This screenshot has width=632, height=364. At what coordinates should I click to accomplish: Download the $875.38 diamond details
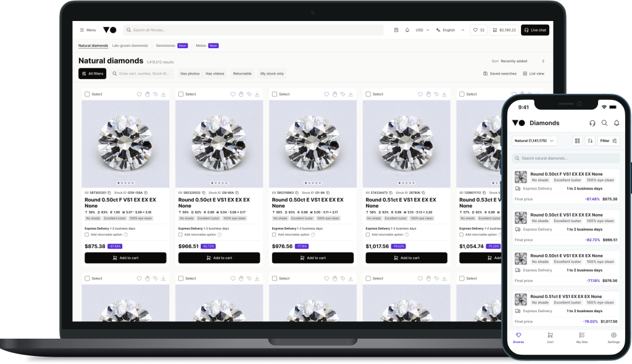(x=163, y=94)
